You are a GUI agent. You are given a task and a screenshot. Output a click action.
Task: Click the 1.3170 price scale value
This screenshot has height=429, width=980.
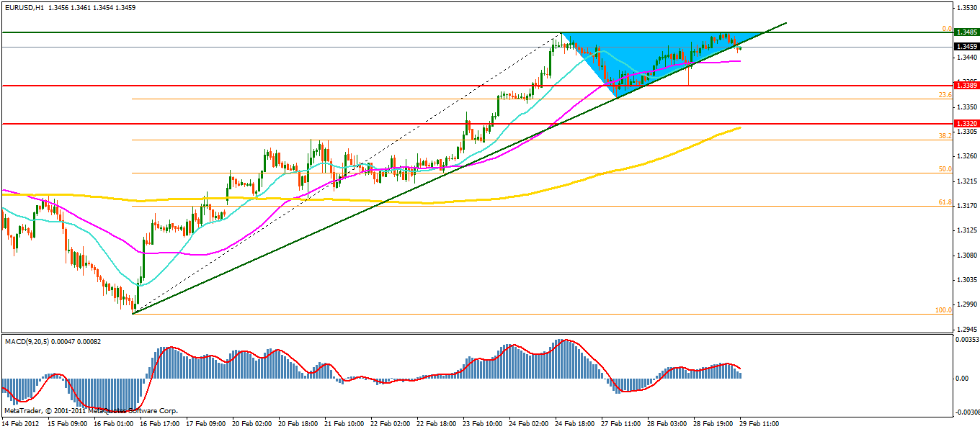(966, 206)
